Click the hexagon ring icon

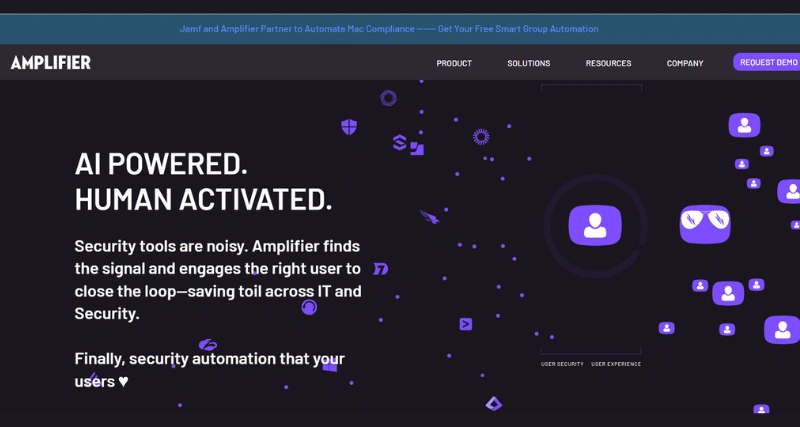tap(388, 98)
